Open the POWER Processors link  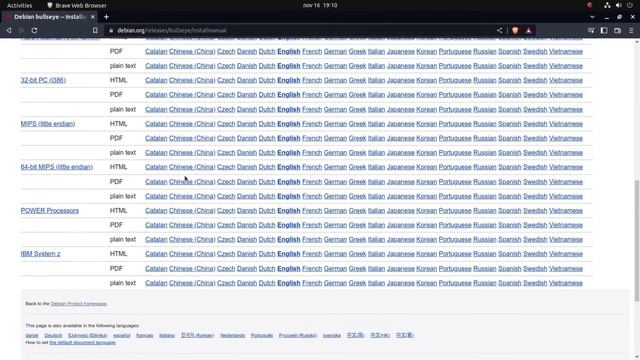coord(50,211)
